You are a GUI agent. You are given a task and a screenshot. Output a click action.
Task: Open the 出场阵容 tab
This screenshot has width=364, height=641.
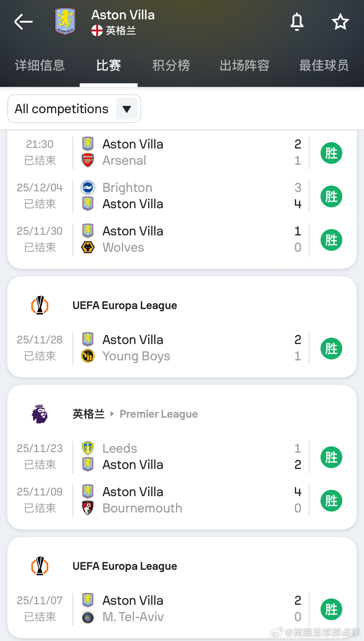244,65
